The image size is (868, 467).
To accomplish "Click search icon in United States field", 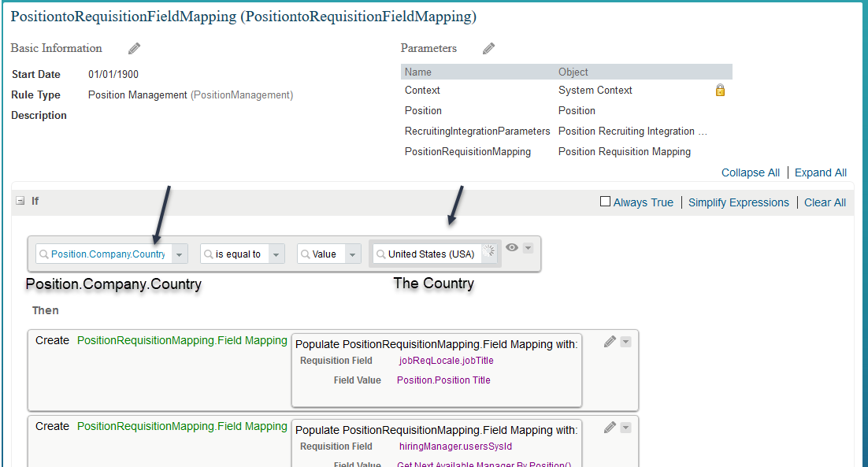I will pos(381,254).
